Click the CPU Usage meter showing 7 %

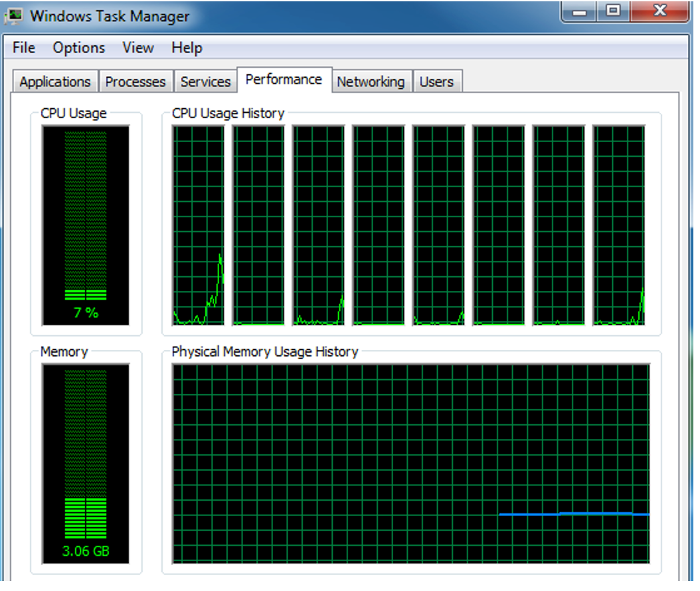click(86, 225)
